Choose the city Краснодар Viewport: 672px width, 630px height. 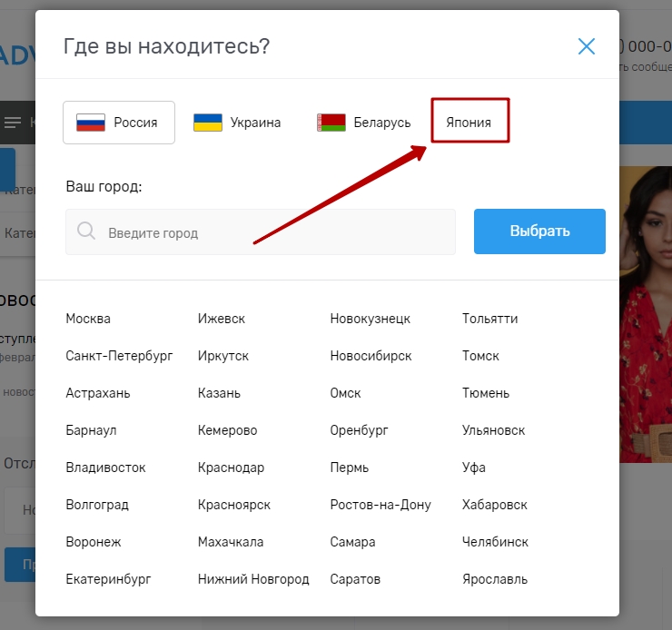(x=231, y=468)
